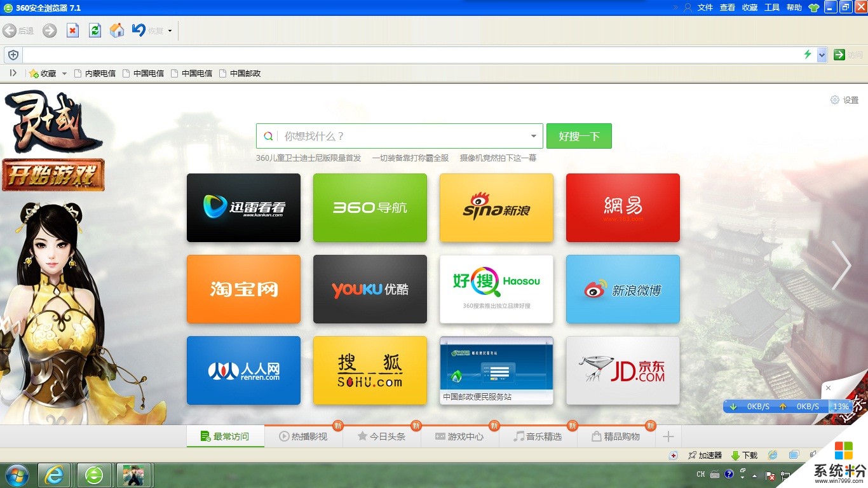
Task: Click the first-aid browser doctor icon
Action: pyautogui.click(x=674, y=455)
